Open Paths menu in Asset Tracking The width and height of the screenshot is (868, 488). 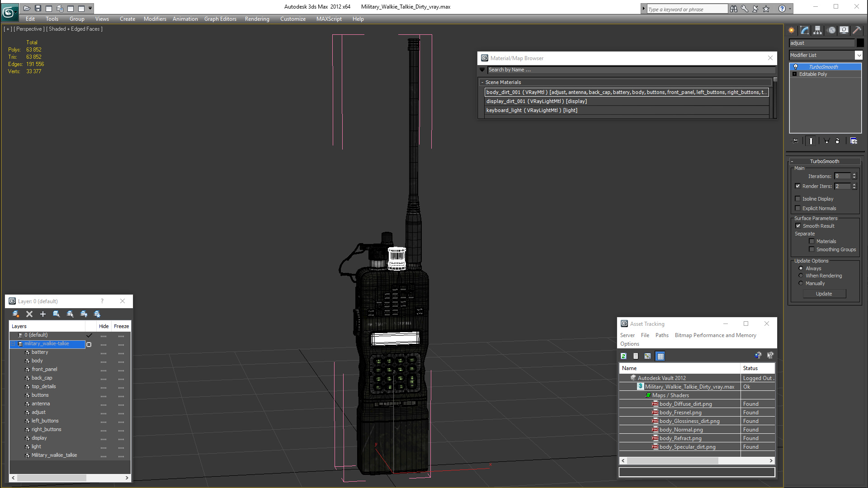point(661,335)
